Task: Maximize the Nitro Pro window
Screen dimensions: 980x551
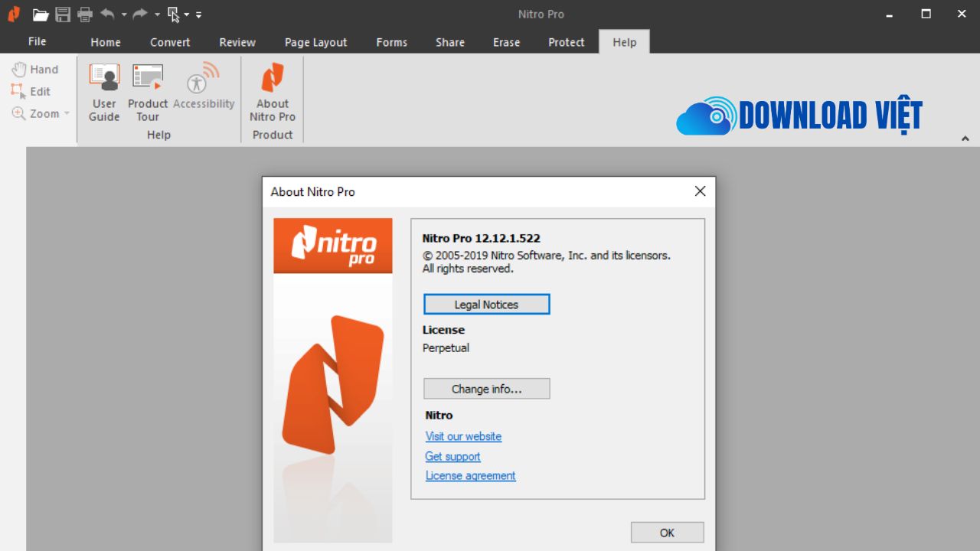Action: pyautogui.click(x=926, y=14)
